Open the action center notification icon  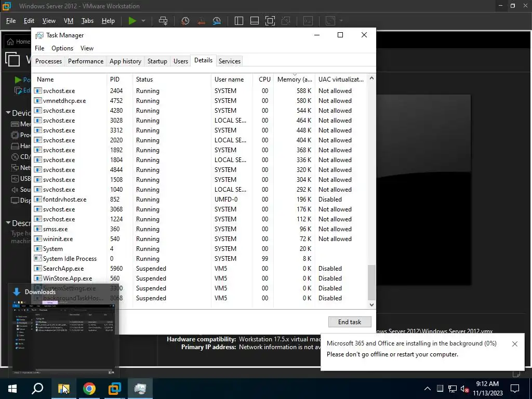515,389
